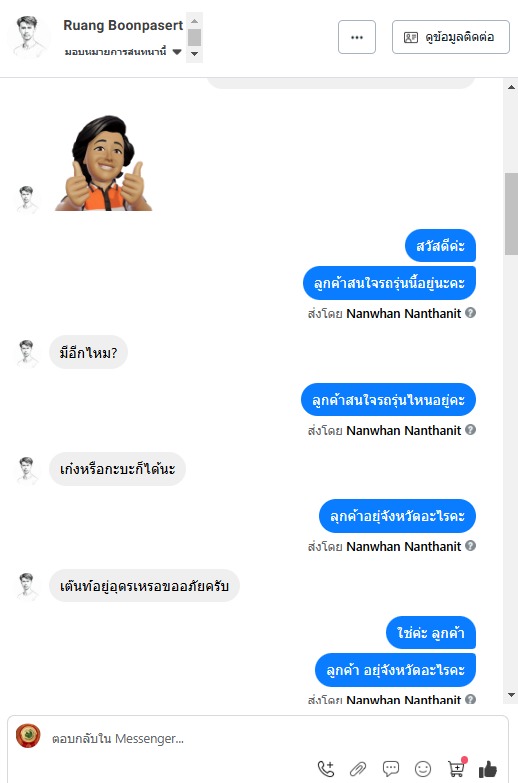
Task: Click the page profile badge near reply box
Action: [x=28, y=736]
